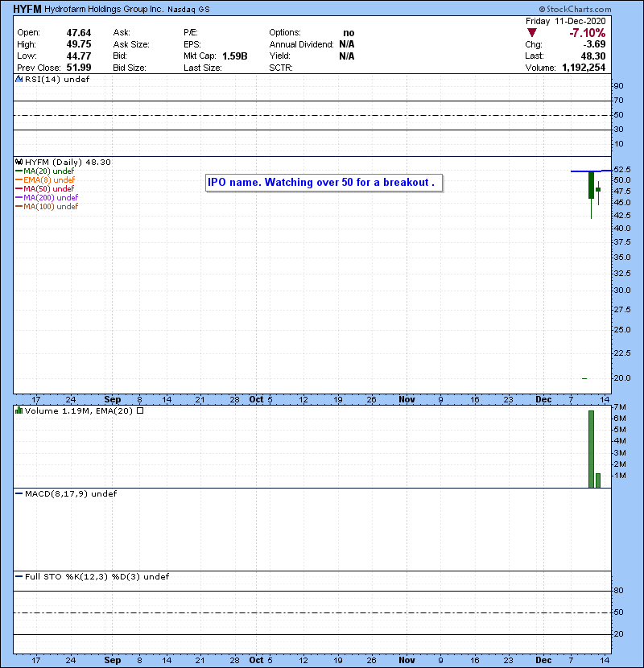
Task: Click the SCTR label
Action: tap(281, 68)
